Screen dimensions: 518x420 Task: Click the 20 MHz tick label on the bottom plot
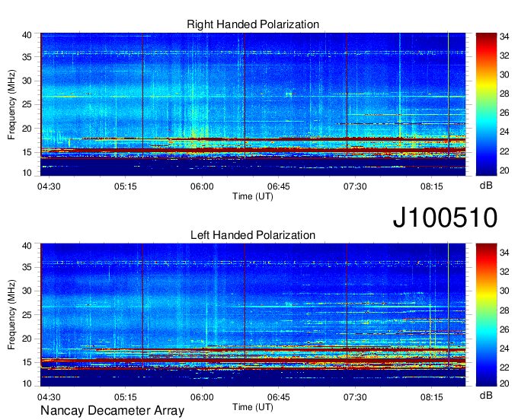(27, 339)
